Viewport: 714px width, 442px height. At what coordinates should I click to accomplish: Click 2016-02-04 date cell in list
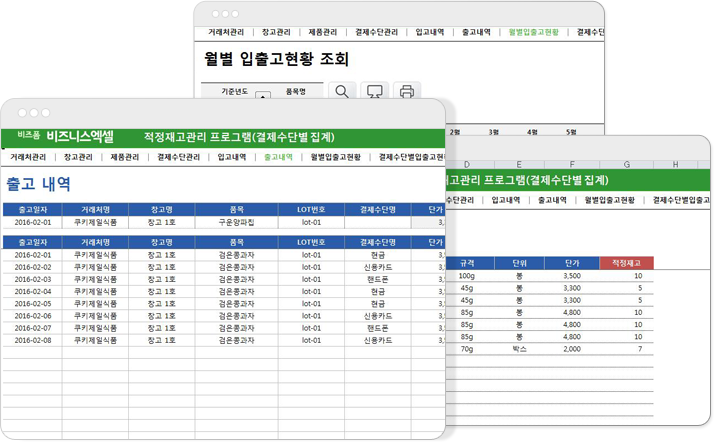pyautogui.click(x=33, y=292)
